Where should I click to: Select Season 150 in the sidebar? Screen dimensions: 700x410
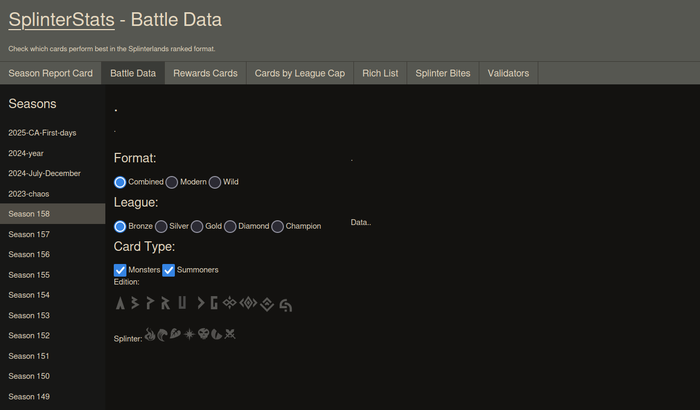[x=53, y=376]
